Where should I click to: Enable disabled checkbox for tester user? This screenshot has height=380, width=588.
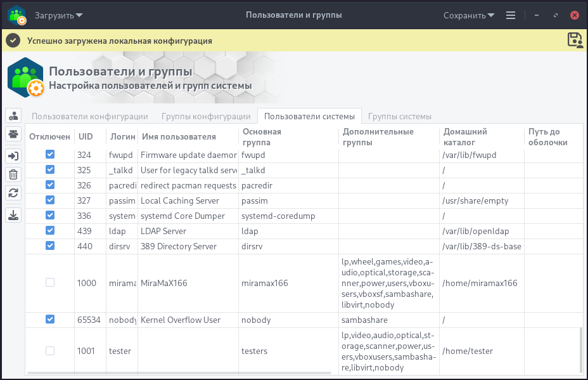click(50, 351)
